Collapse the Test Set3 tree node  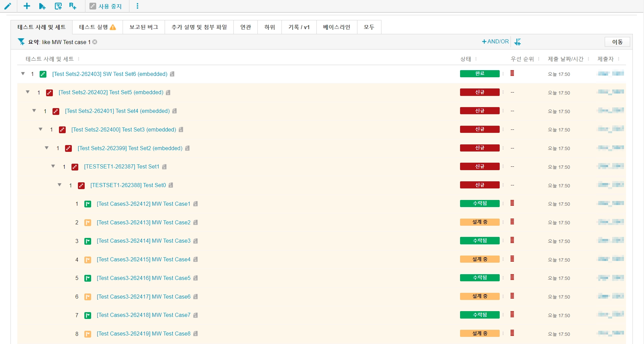(x=41, y=129)
